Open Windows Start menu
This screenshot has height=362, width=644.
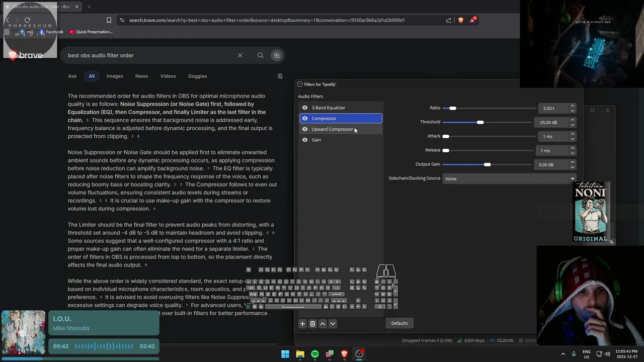285,354
